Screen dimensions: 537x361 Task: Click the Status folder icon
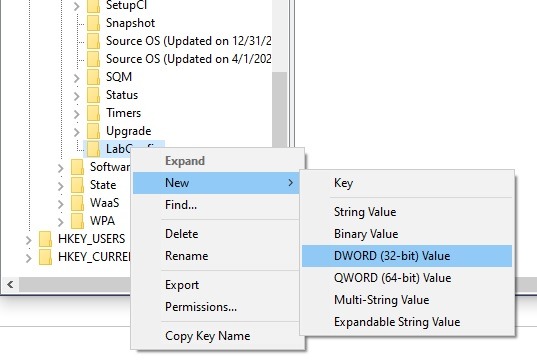[x=93, y=95]
